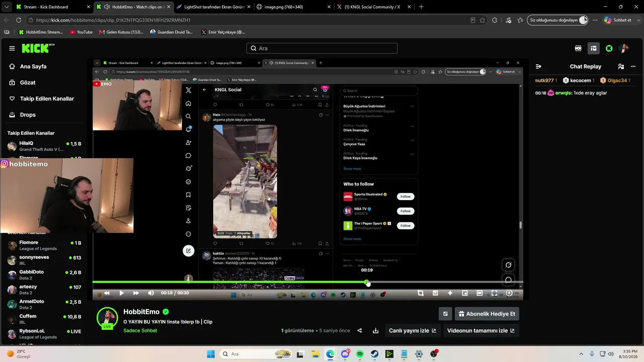Open a new browser tab

[x=421, y=7]
